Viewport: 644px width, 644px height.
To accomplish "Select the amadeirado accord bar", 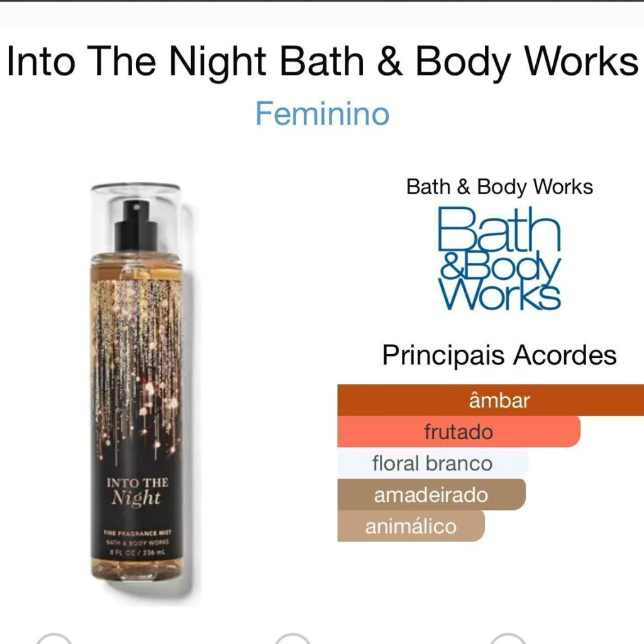I will tap(431, 494).
